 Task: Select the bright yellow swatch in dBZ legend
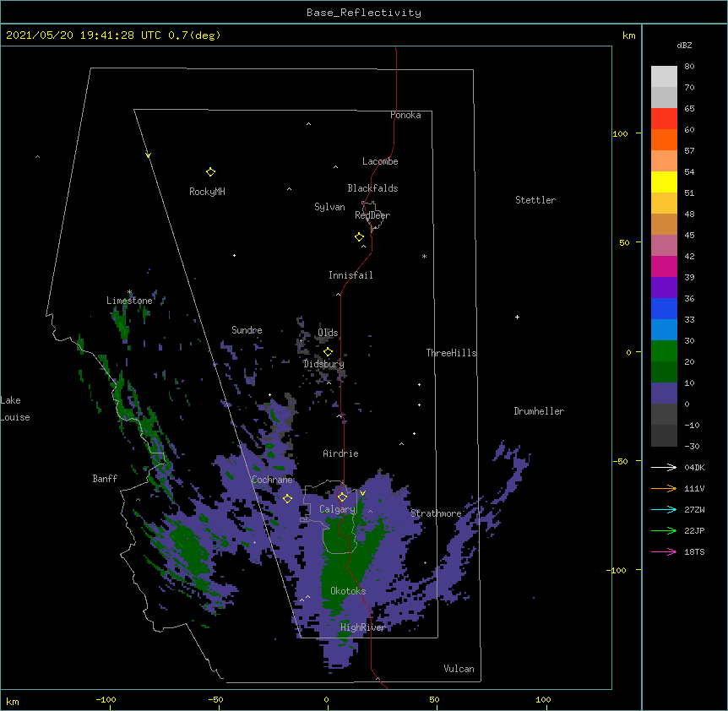(664, 182)
